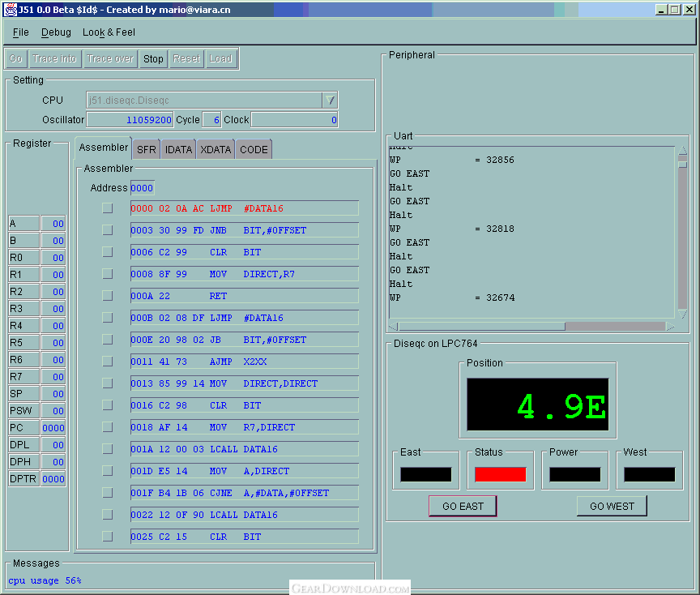700x595 pixels.
Task: Open the Debug menu
Action: (x=56, y=32)
